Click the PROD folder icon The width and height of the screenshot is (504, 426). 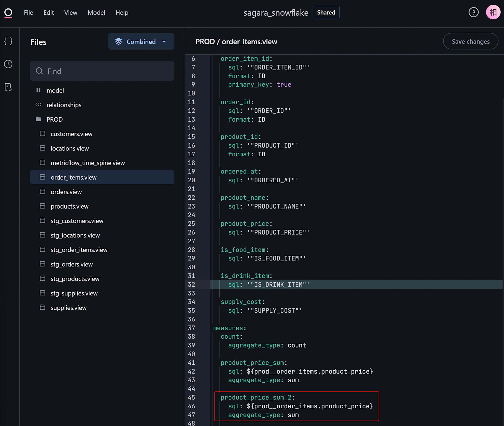click(x=38, y=119)
